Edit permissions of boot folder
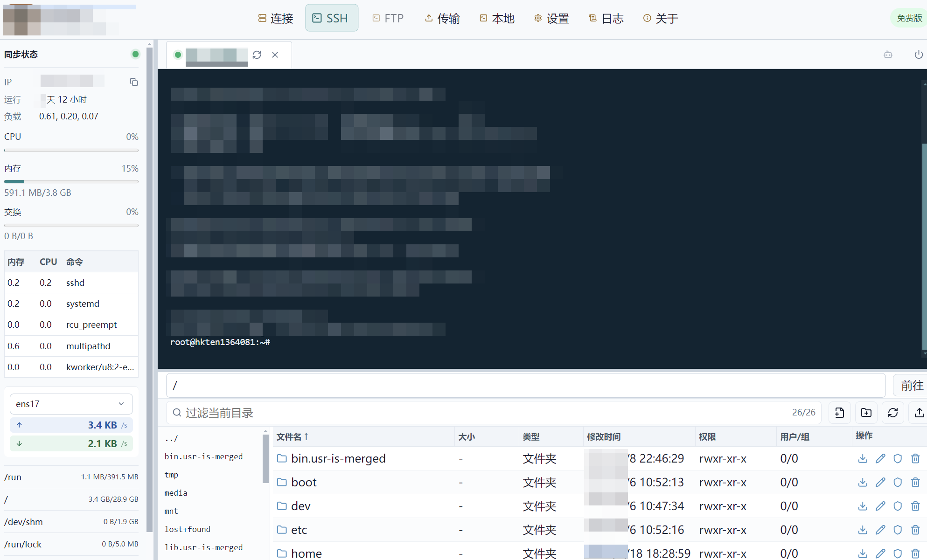 coord(898,483)
